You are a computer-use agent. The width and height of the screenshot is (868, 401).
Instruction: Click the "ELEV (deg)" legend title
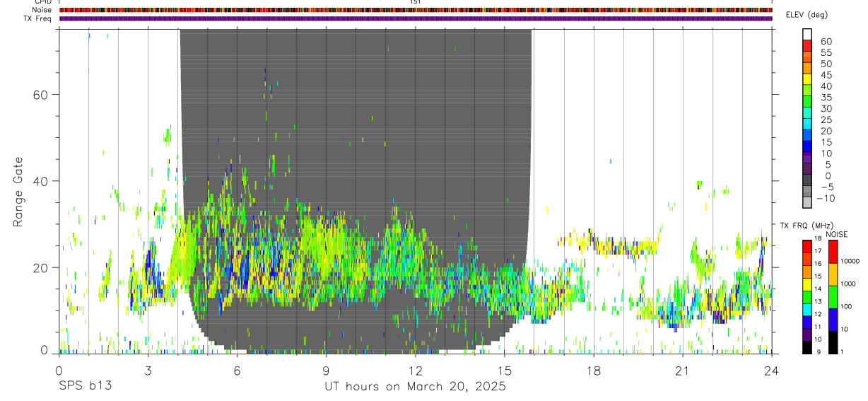pos(807,16)
